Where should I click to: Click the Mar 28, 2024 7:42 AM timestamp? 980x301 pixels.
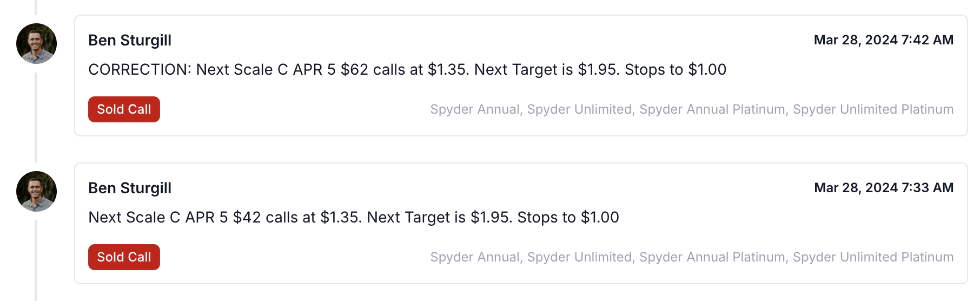[884, 40]
